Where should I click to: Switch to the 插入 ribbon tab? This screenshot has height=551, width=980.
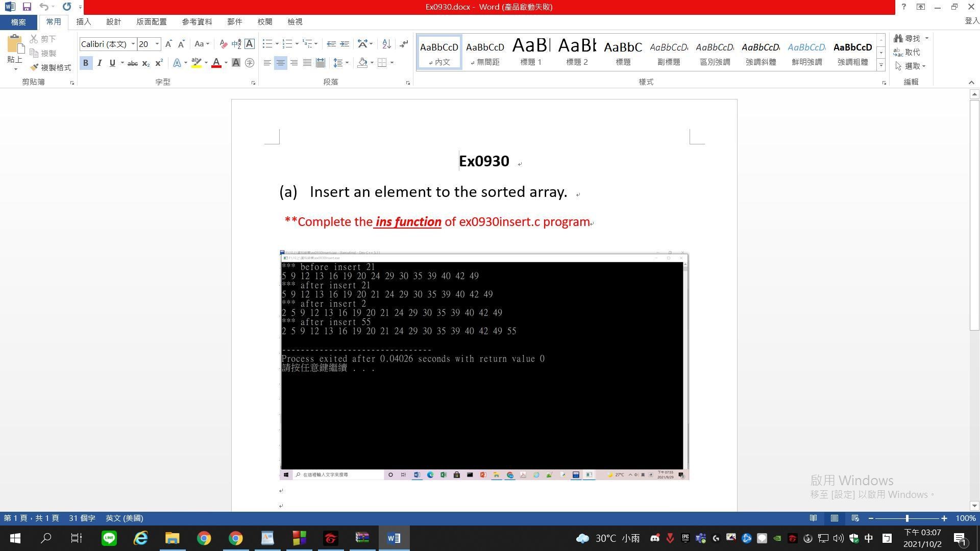point(83,21)
